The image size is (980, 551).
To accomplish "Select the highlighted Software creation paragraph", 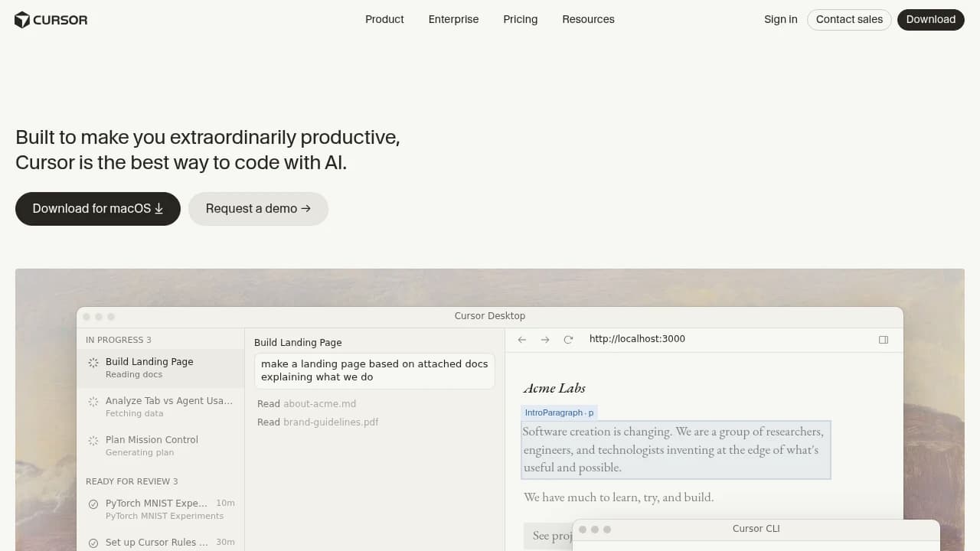I will point(676,450).
